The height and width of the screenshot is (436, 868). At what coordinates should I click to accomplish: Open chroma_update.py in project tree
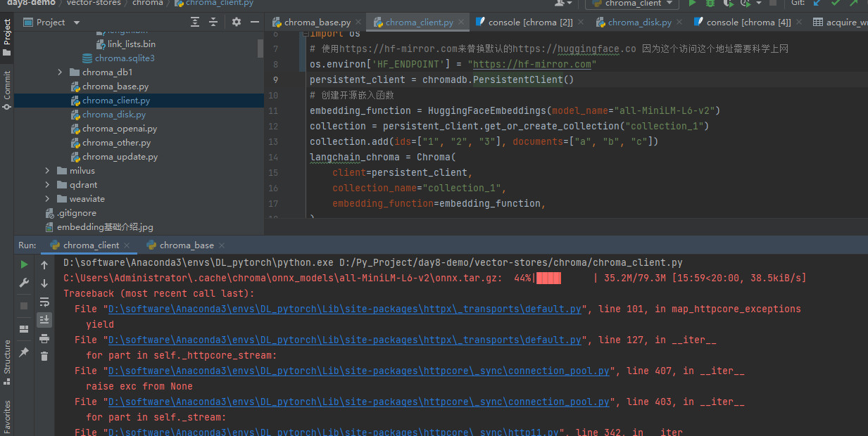click(120, 157)
